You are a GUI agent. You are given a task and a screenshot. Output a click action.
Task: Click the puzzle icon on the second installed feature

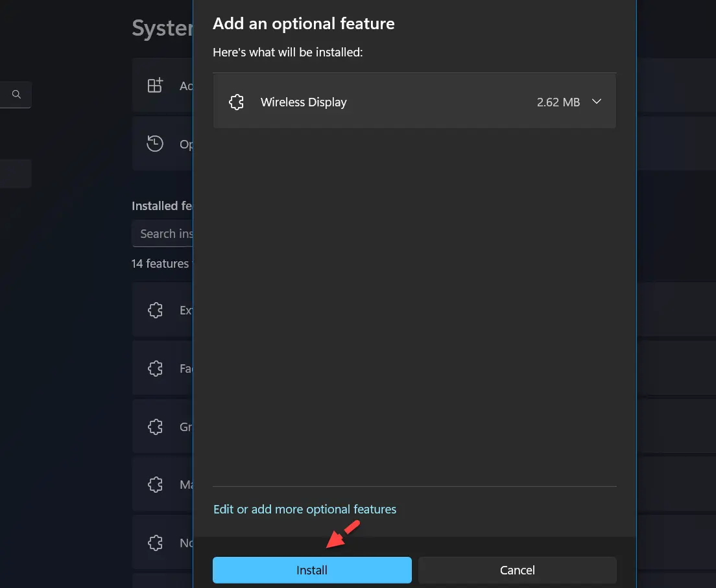(x=155, y=368)
